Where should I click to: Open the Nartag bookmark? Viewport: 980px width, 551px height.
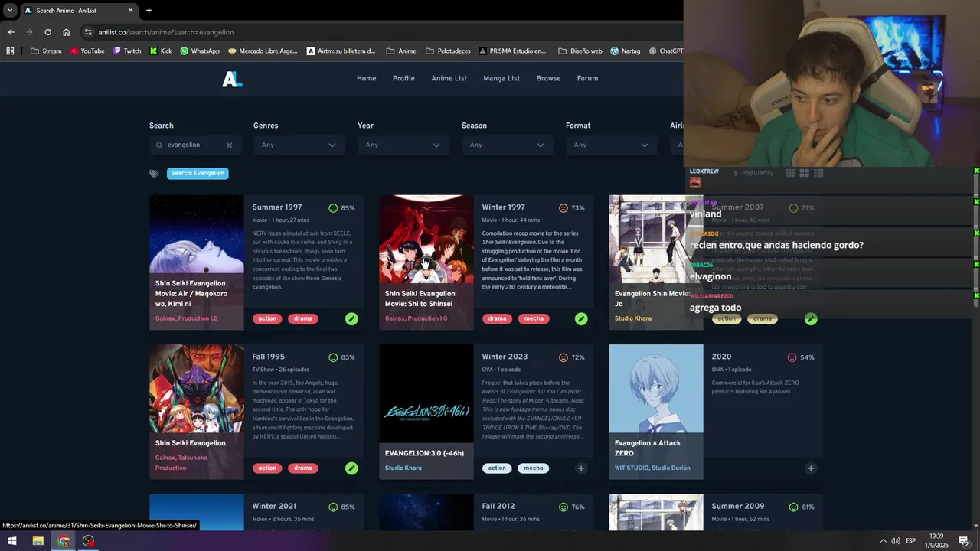coord(625,51)
